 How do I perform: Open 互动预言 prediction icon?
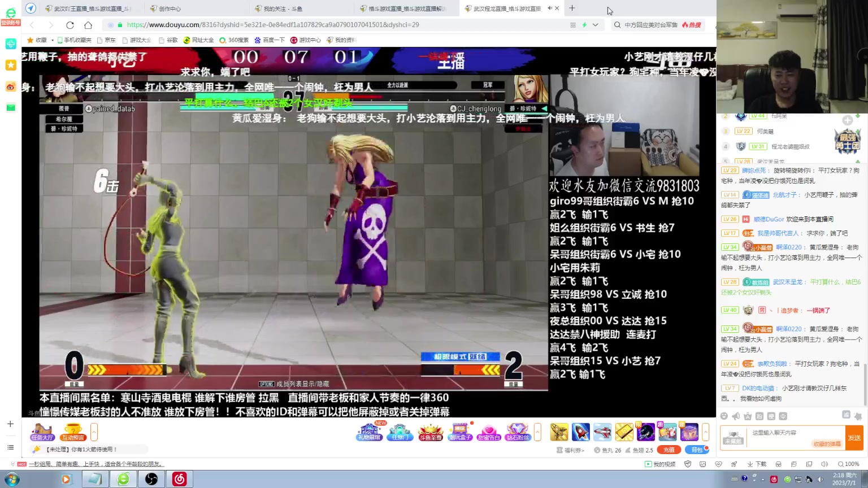(x=73, y=432)
